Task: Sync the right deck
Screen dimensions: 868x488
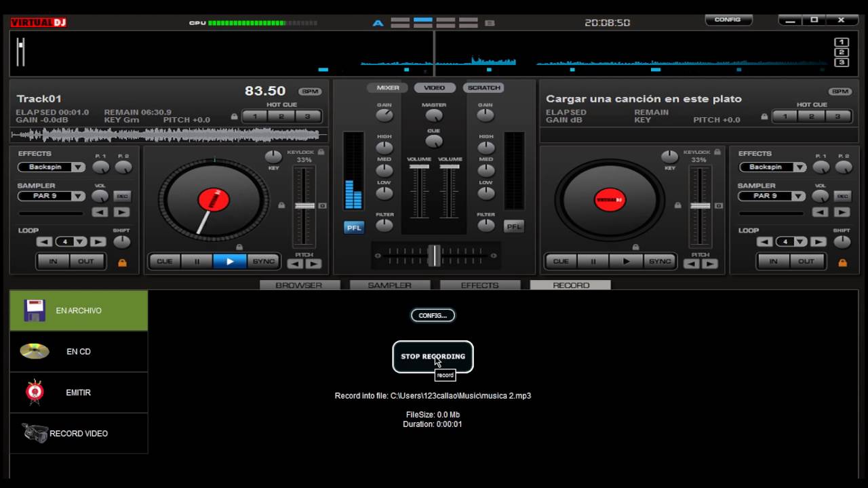Action: tap(659, 261)
